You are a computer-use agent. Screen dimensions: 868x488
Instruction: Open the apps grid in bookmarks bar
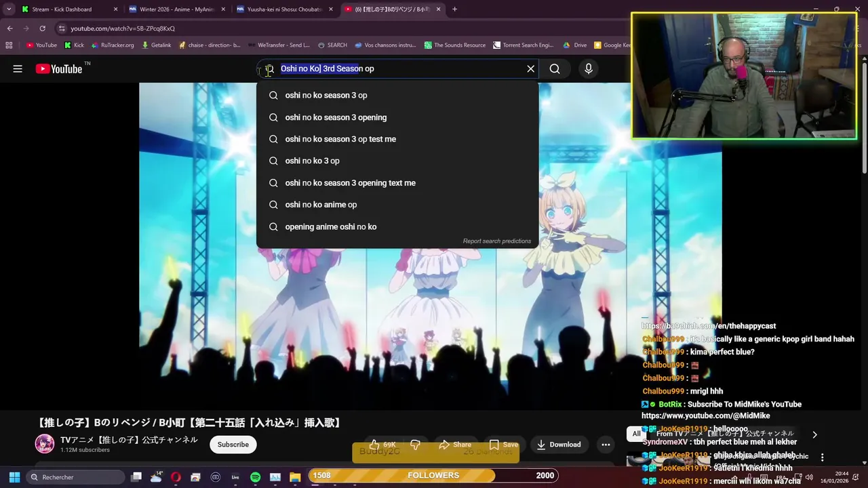click(x=9, y=45)
